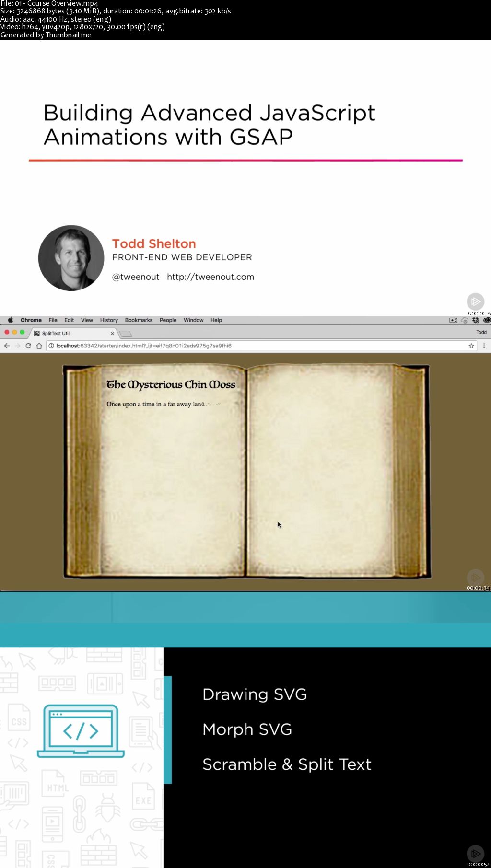Click the @tweenout handle
The width and height of the screenshot is (491, 868).
(x=136, y=277)
